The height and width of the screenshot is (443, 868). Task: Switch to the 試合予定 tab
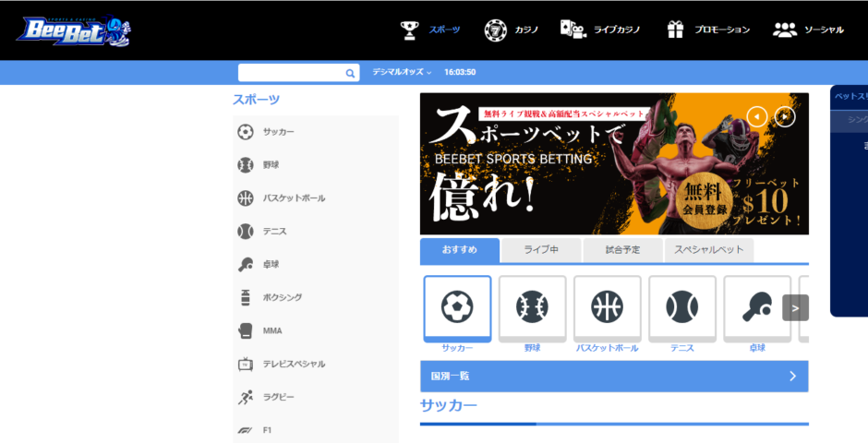(x=622, y=250)
